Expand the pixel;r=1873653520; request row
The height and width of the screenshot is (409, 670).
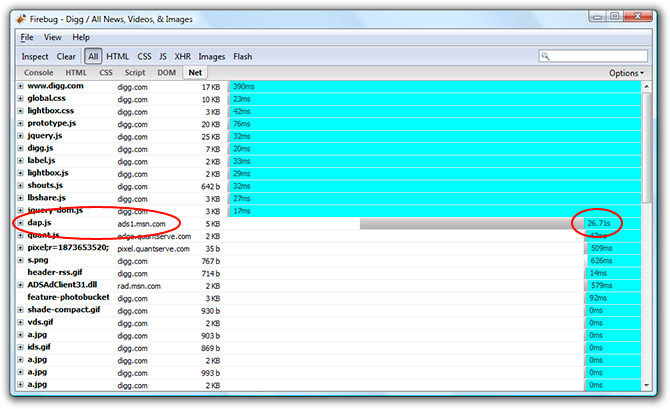20,247
